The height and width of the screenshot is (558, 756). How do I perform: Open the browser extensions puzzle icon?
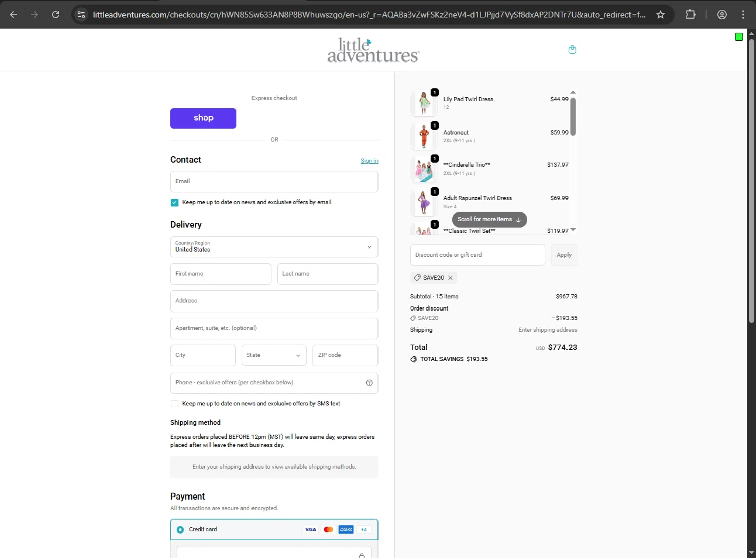pos(690,14)
